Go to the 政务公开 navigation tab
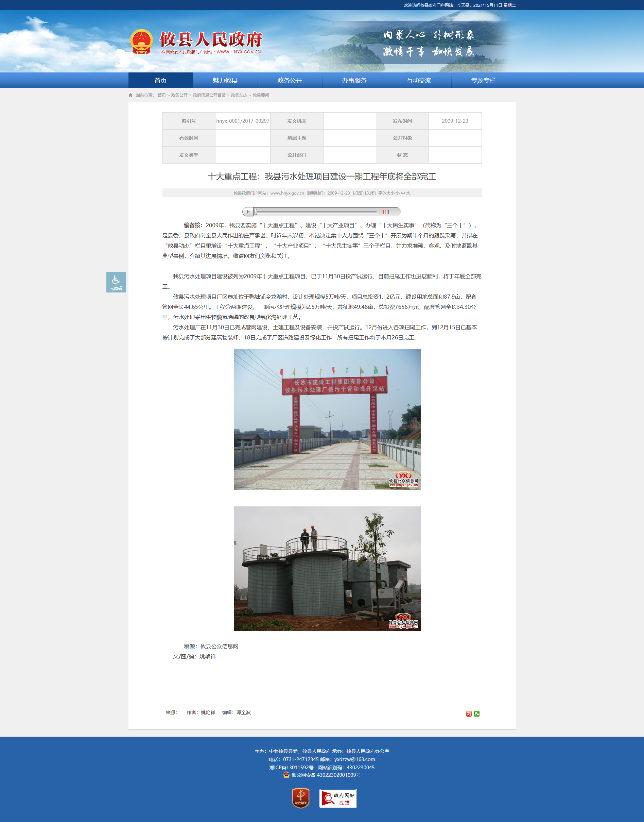This screenshot has width=644, height=822. (x=290, y=80)
